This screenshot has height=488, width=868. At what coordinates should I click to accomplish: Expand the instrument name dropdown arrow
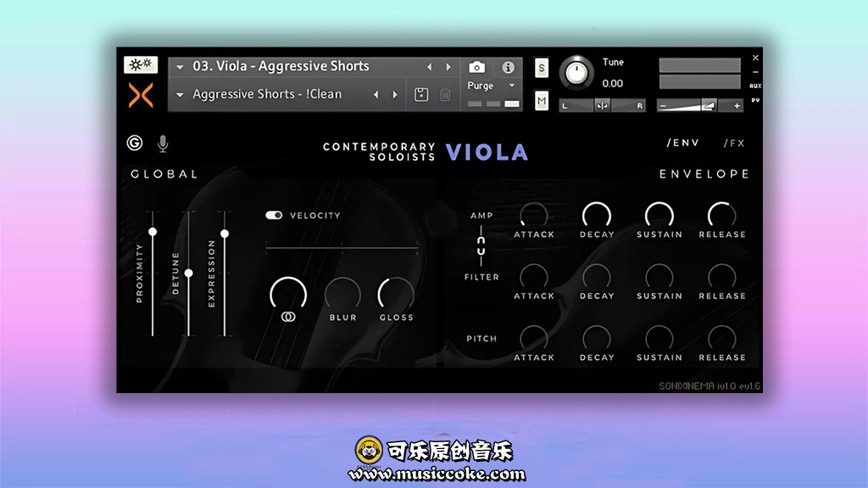pos(180,67)
